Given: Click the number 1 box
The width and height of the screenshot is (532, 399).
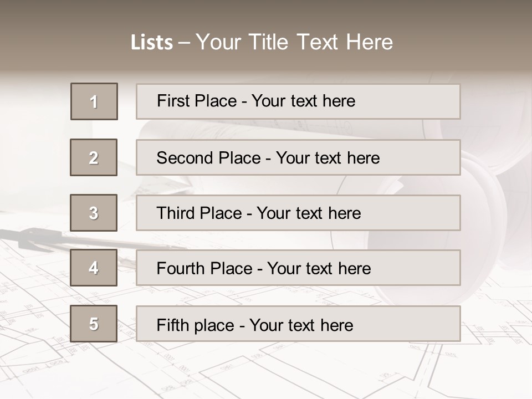Looking at the screenshot, I should pyautogui.click(x=94, y=101).
